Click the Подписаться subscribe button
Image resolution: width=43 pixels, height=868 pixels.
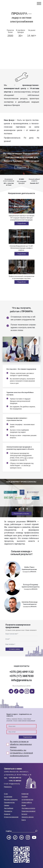(28, 737)
